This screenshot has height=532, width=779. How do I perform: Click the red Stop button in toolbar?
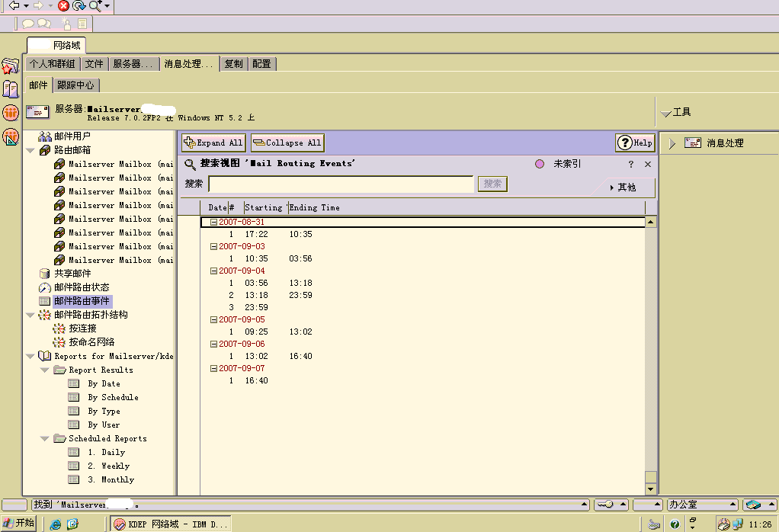click(63, 6)
